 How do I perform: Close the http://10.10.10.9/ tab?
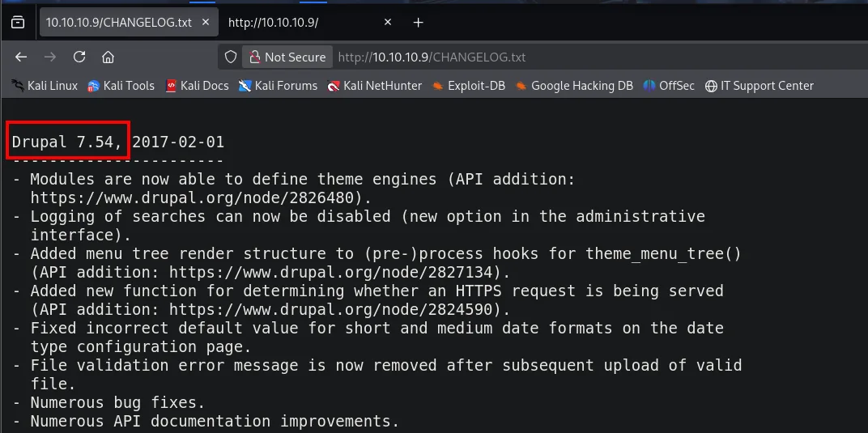pos(388,22)
